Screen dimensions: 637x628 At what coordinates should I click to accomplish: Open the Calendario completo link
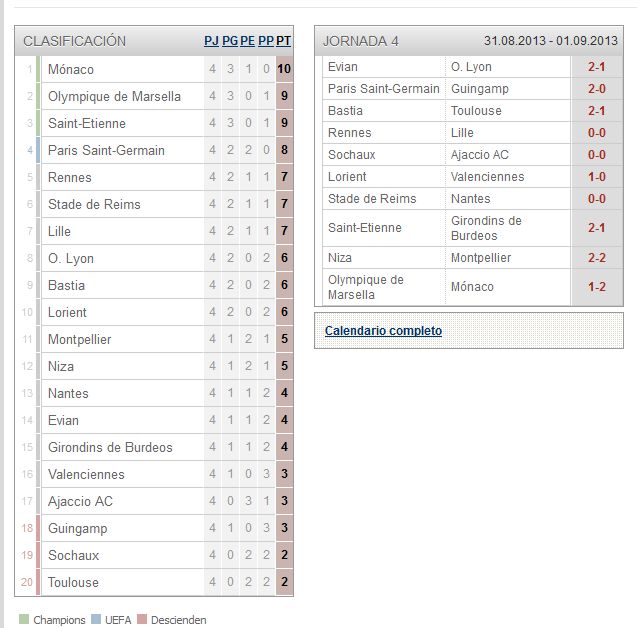pos(383,331)
